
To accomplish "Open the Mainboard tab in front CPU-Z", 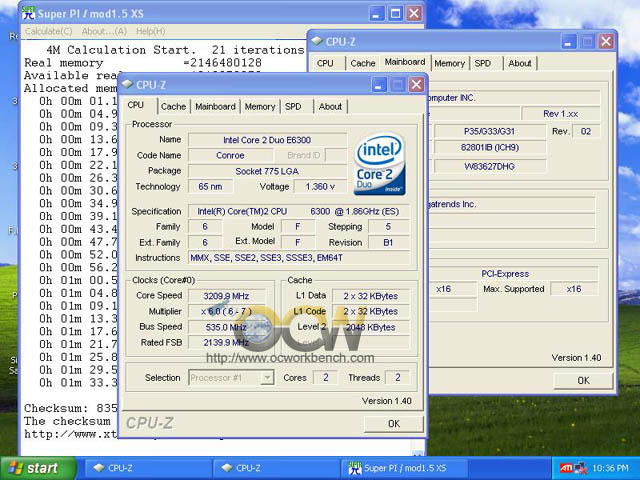I will click(x=215, y=107).
